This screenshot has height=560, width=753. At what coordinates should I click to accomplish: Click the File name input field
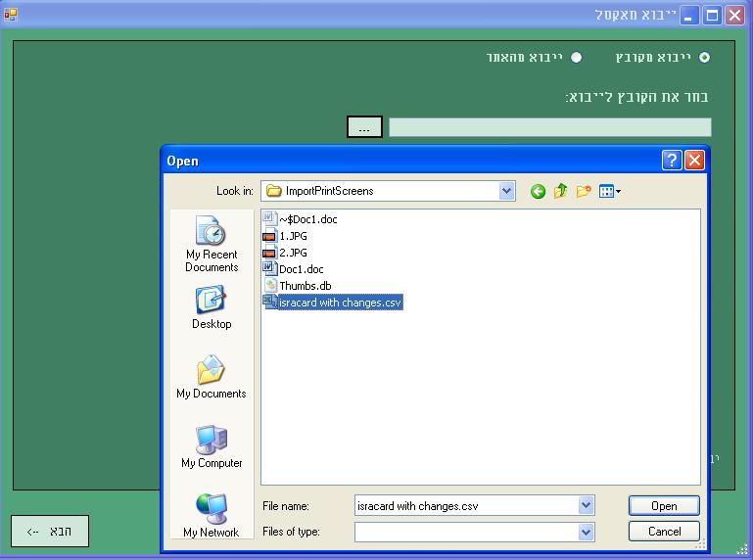click(x=467, y=506)
